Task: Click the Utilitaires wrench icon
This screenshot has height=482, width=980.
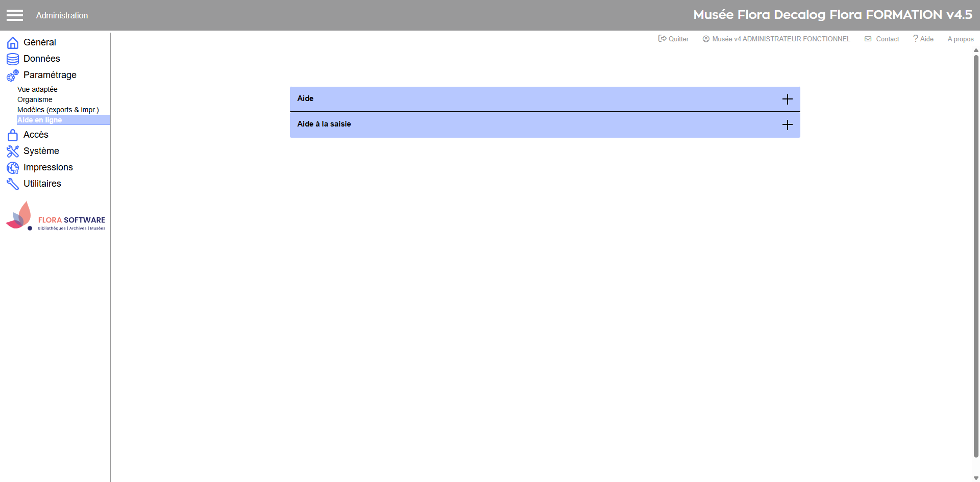Action: coord(13,184)
